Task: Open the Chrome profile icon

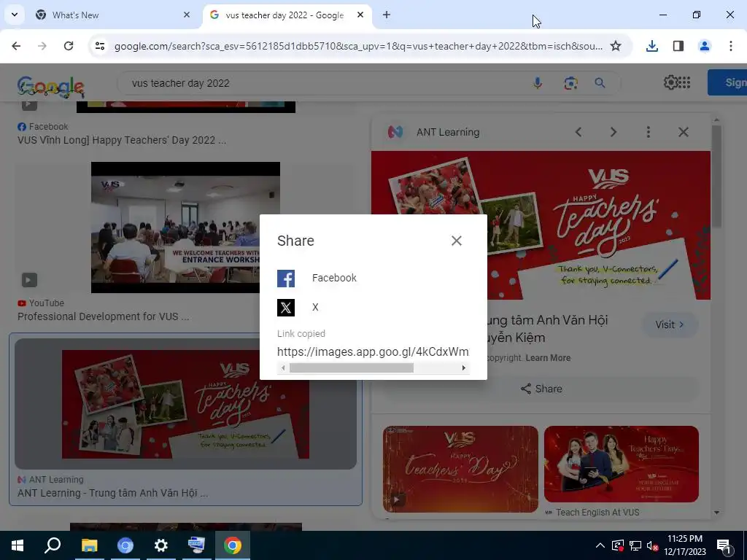Action: 705,46
